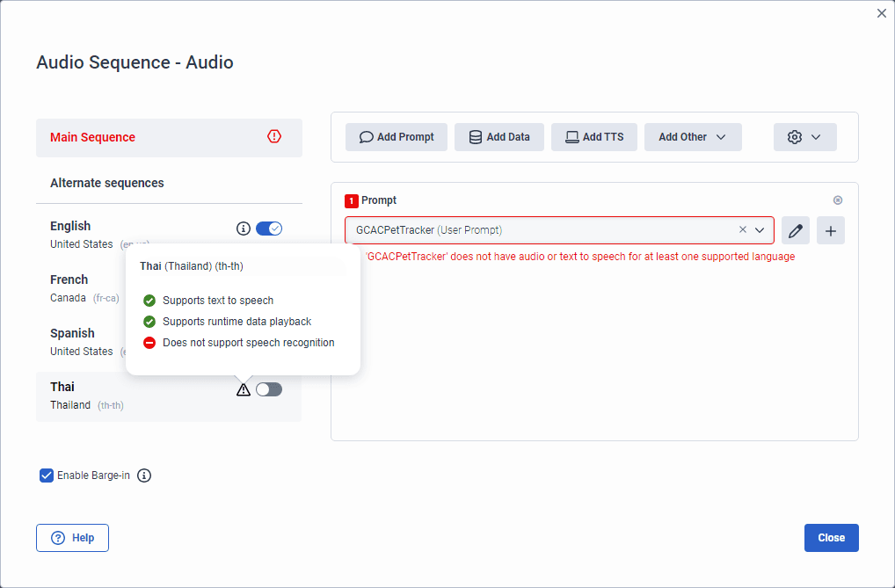
Task: Click the Close button
Action: point(831,537)
